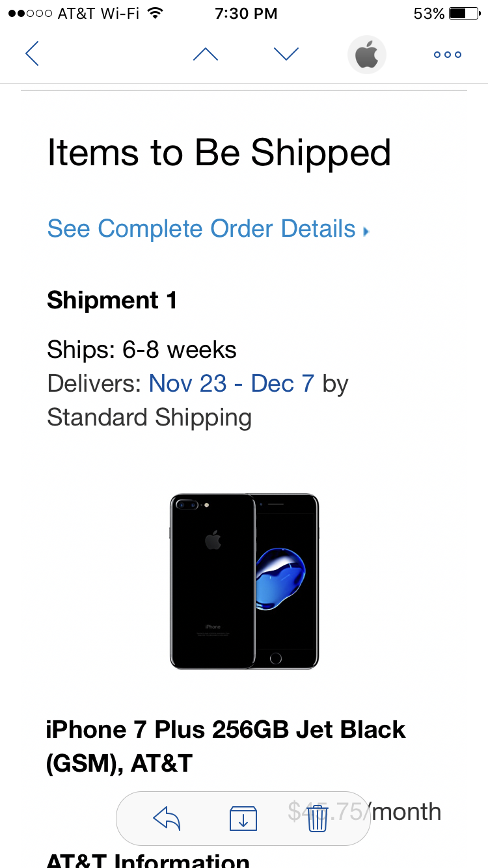488x868 pixels.
Task: Go to next message with down chevron
Action: 286,54
